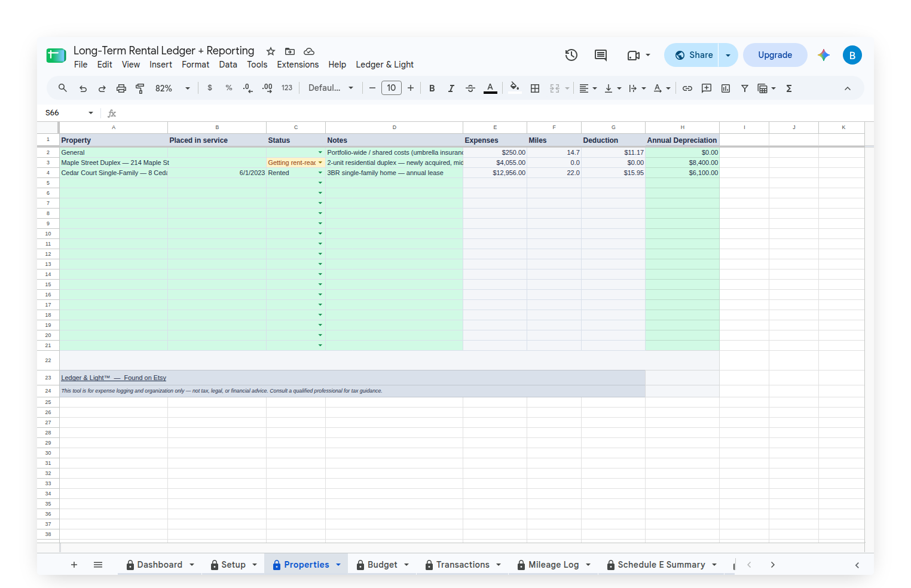Viewport: 911px width, 588px height.
Task: Open the borders tool
Action: tap(535, 88)
